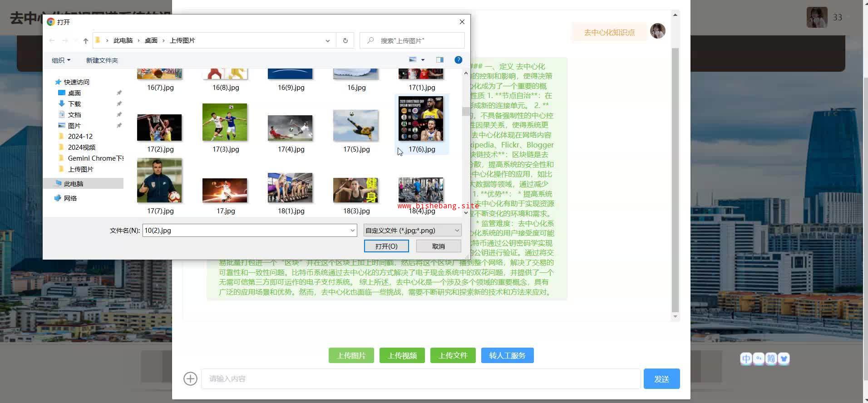Click file name 16(9).jpg

291,88
